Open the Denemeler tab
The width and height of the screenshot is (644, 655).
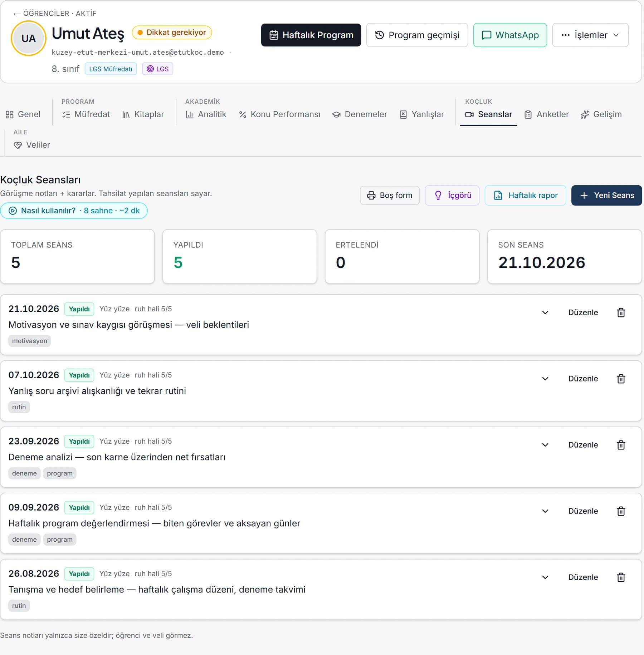pyautogui.click(x=360, y=114)
